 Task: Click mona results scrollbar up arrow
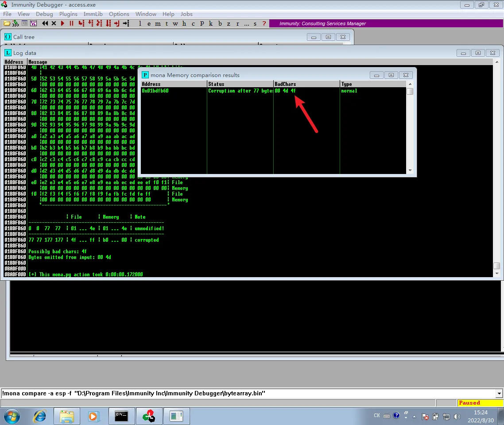tap(410, 84)
